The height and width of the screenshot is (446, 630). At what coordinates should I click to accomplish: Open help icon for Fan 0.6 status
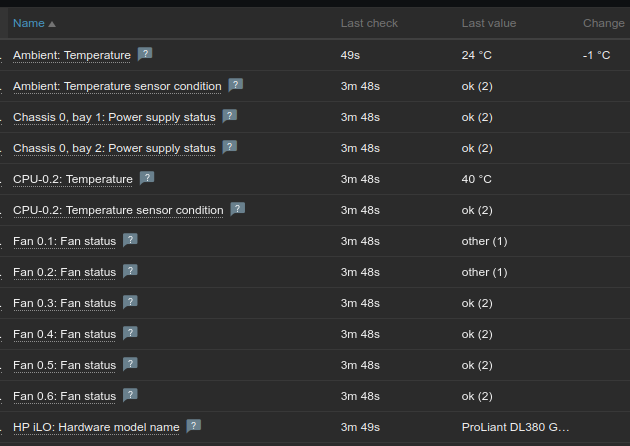130,395
